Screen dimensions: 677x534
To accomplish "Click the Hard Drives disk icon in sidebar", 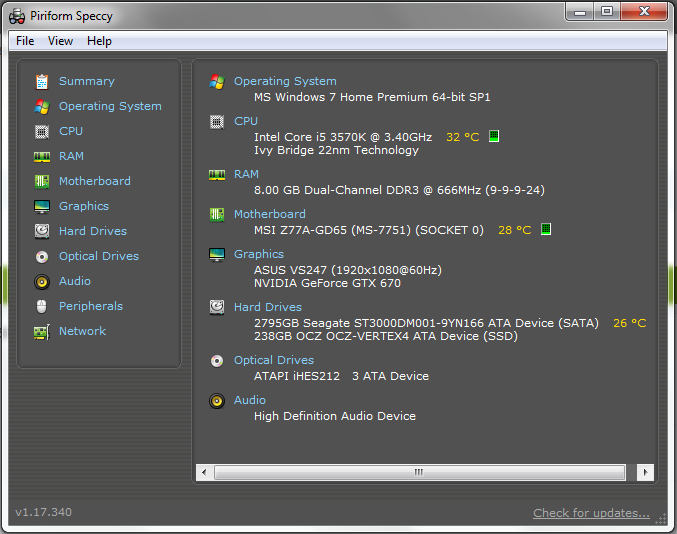I will pos(42,231).
